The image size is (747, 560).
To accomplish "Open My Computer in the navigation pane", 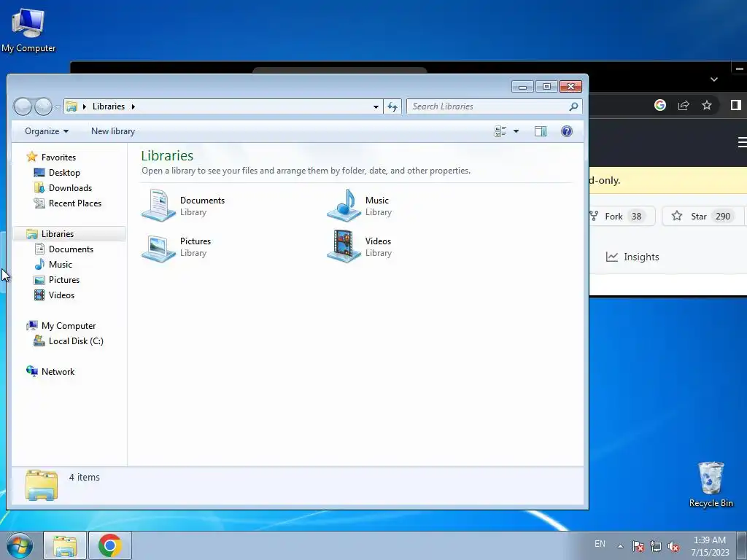I will [69, 326].
